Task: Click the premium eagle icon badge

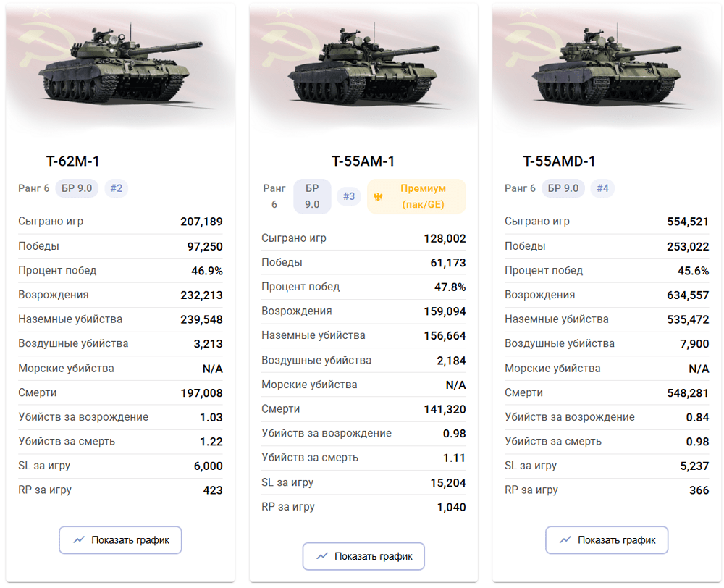Action: (x=379, y=197)
